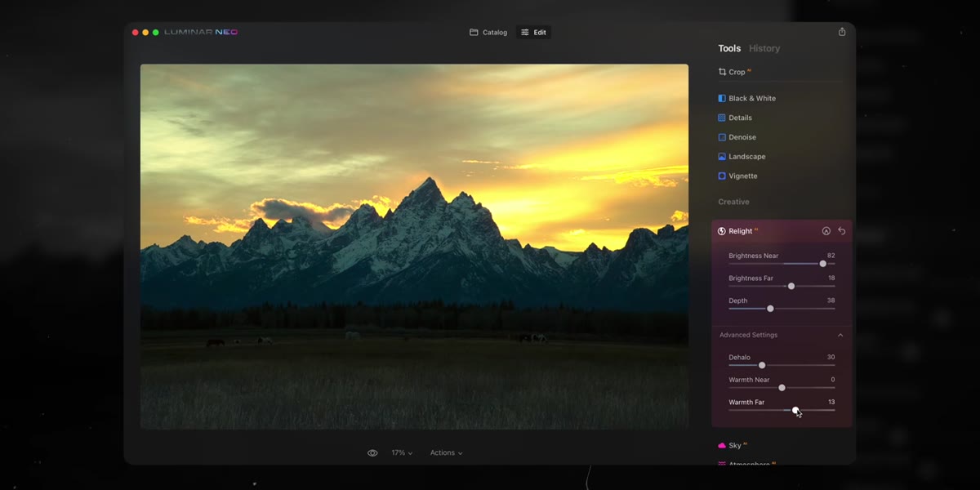Open the Sky tool

pos(733,445)
